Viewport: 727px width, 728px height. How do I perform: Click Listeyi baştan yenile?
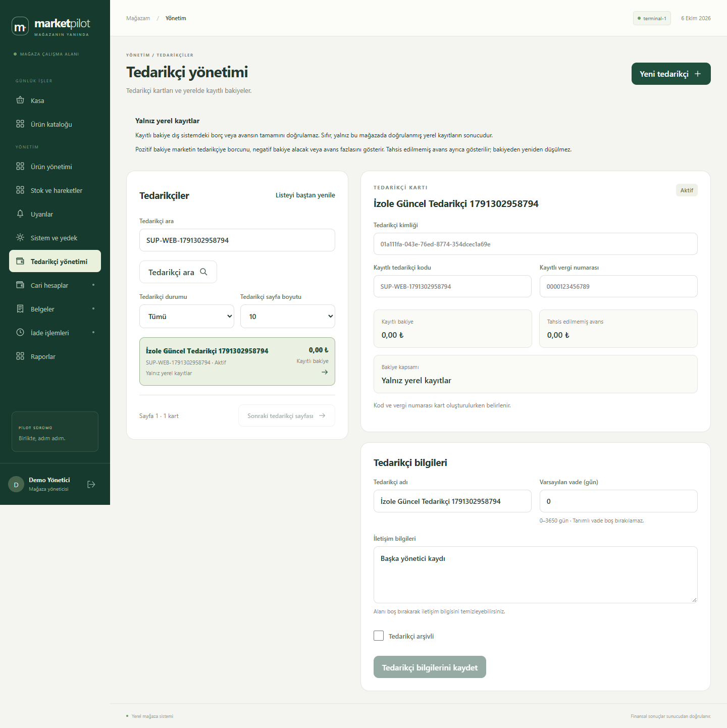pos(305,195)
